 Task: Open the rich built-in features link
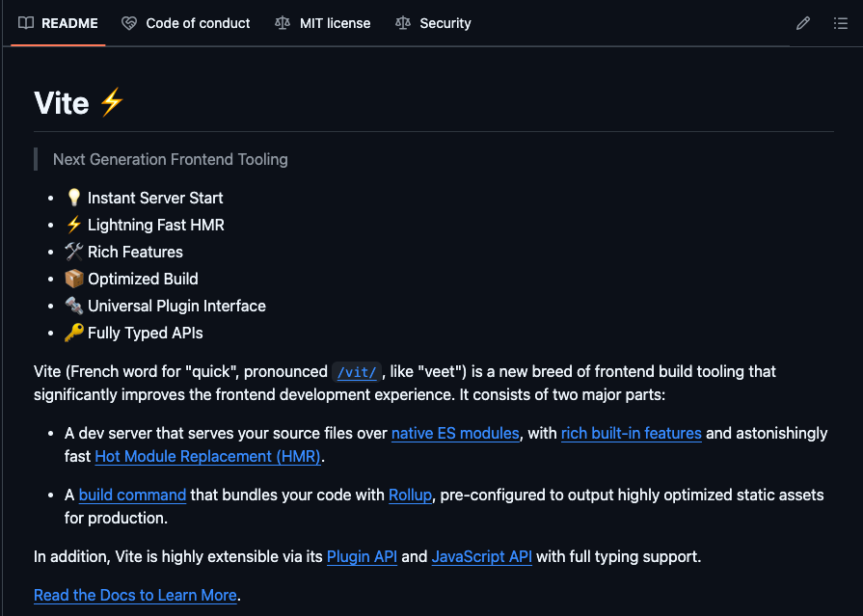(631, 434)
